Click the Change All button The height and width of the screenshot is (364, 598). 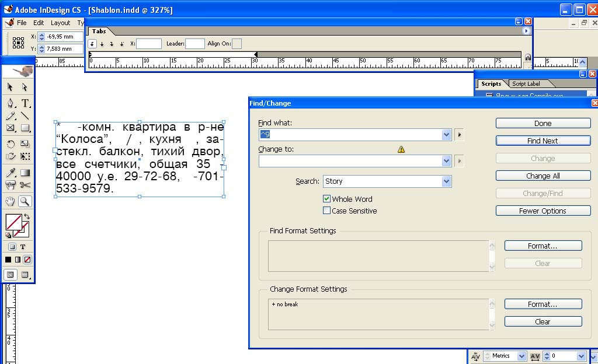tap(543, 176)
